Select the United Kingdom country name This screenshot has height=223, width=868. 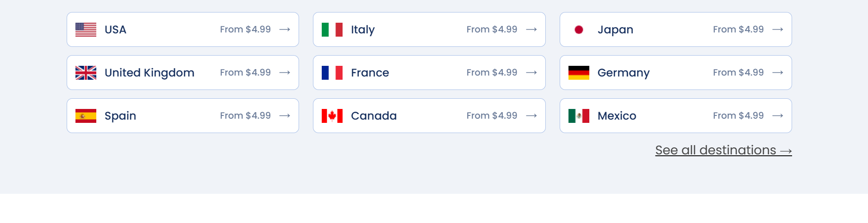point(150,73)
